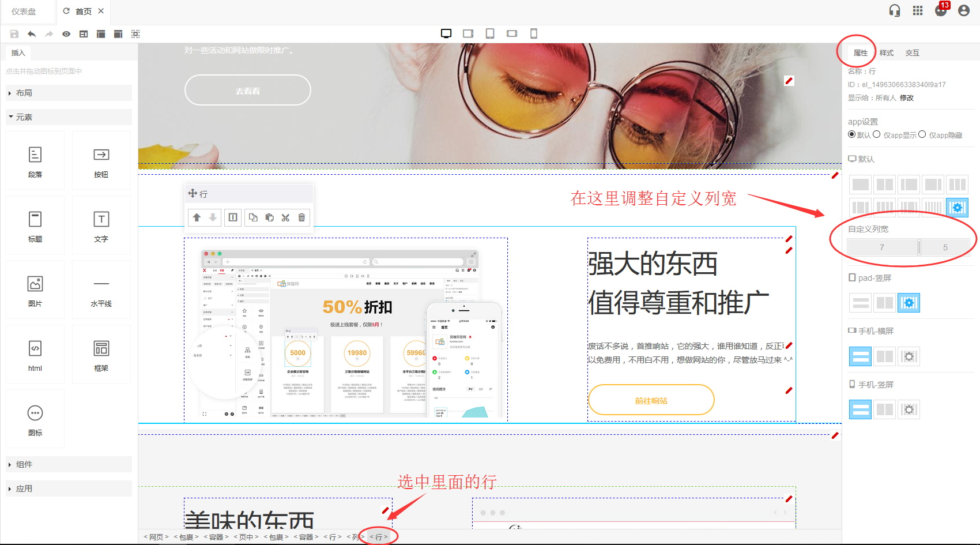Click the undo arrow in the top toolbar
The height and width of the screenshot is (545, 980).
pos(32,34)
